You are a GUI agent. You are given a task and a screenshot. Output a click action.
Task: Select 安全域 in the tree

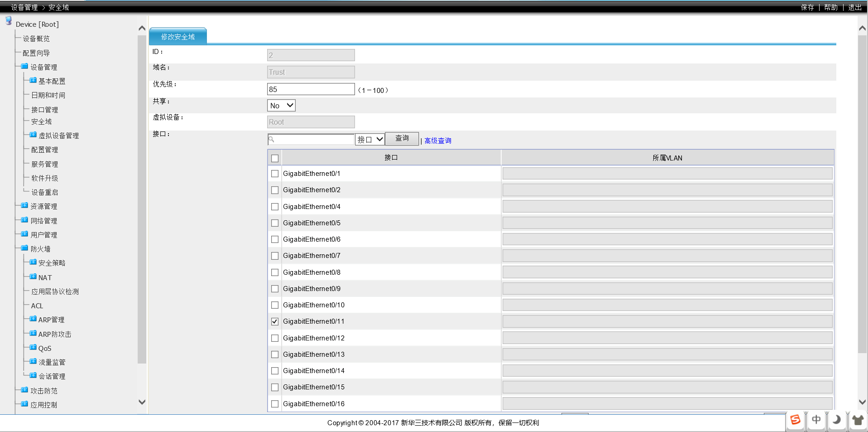(41, 121)
